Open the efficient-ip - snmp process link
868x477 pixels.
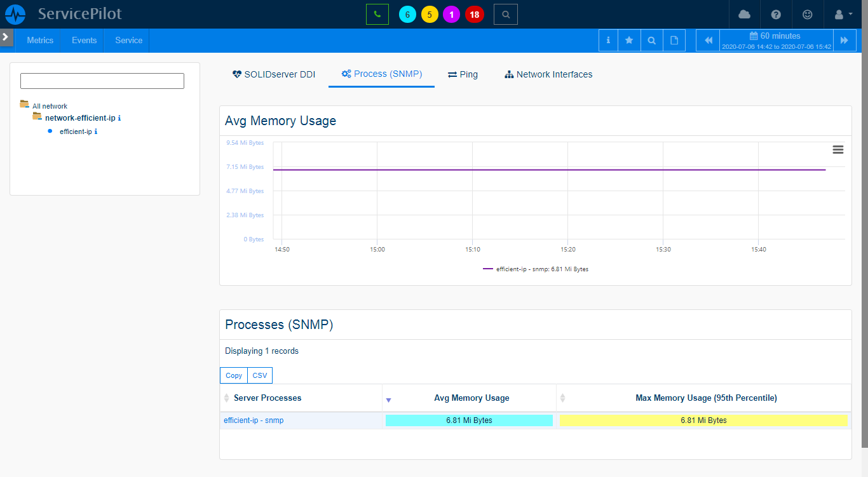tap(254, 420)
